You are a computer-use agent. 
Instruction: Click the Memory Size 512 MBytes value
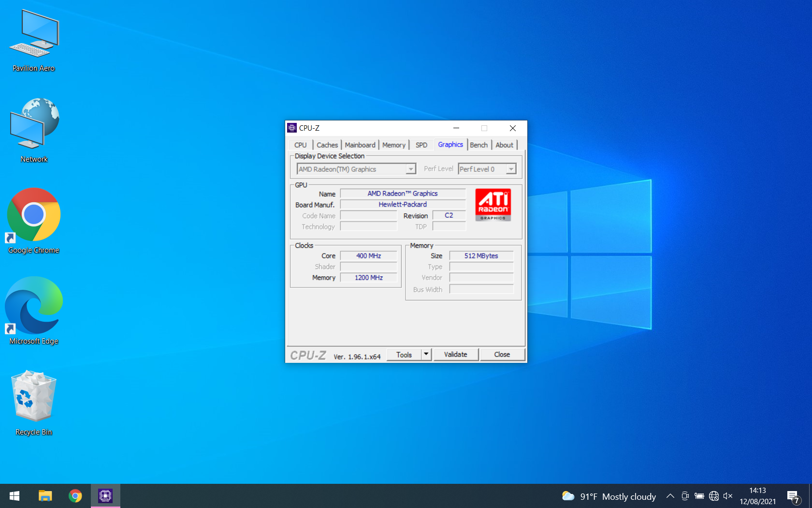click(x=481, y=256)
